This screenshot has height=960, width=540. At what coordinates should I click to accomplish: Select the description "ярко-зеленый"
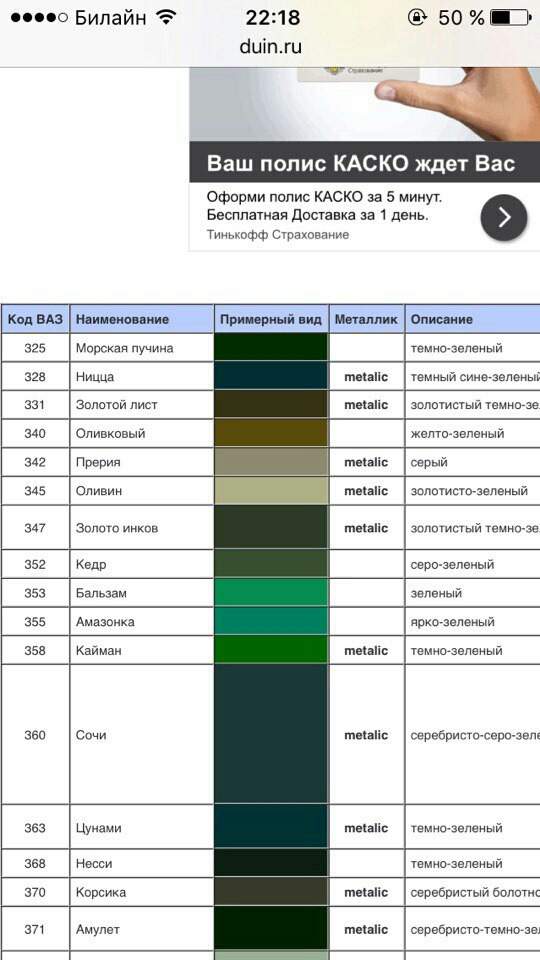pyautogui.click(x=452, y=622)
